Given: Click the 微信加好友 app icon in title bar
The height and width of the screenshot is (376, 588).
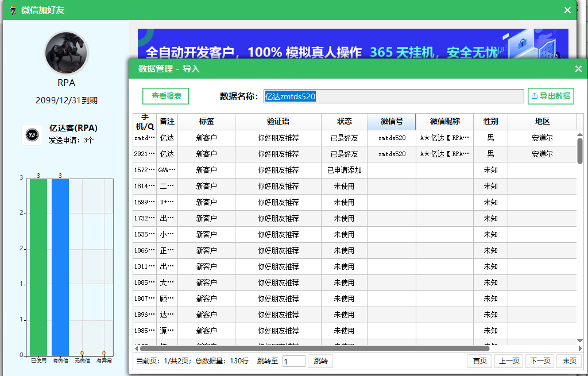Looking at the screenshot, I should pyautogui.click(x=13, y=10).
